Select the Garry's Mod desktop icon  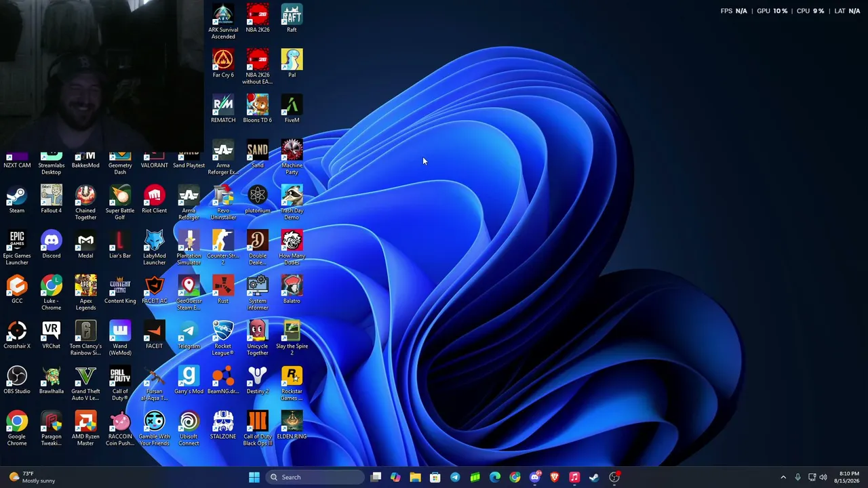click(189, 380)
